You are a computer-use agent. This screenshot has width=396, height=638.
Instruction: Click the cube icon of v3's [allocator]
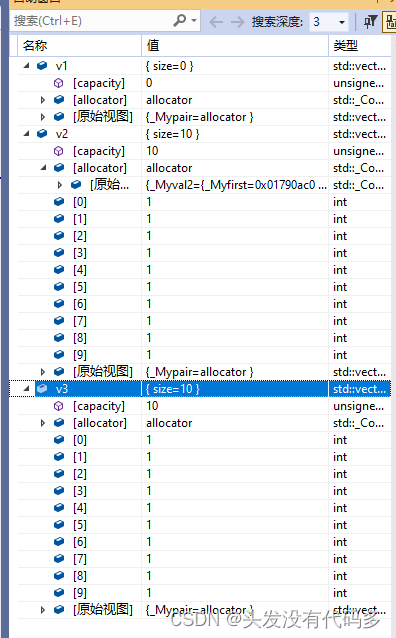[59, 423]
